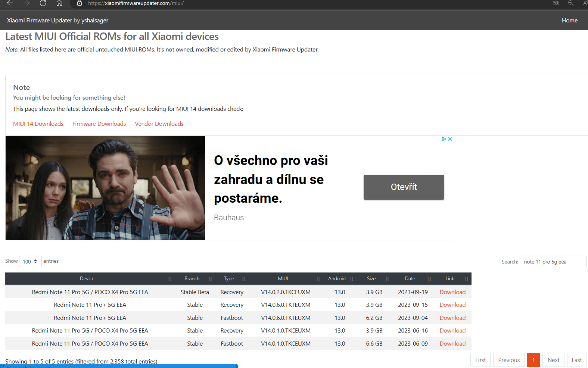Image resolution: width=588 pixels, height=368 pixels.
Task: Click the zoom out magnifier icon
Action: 570,3
